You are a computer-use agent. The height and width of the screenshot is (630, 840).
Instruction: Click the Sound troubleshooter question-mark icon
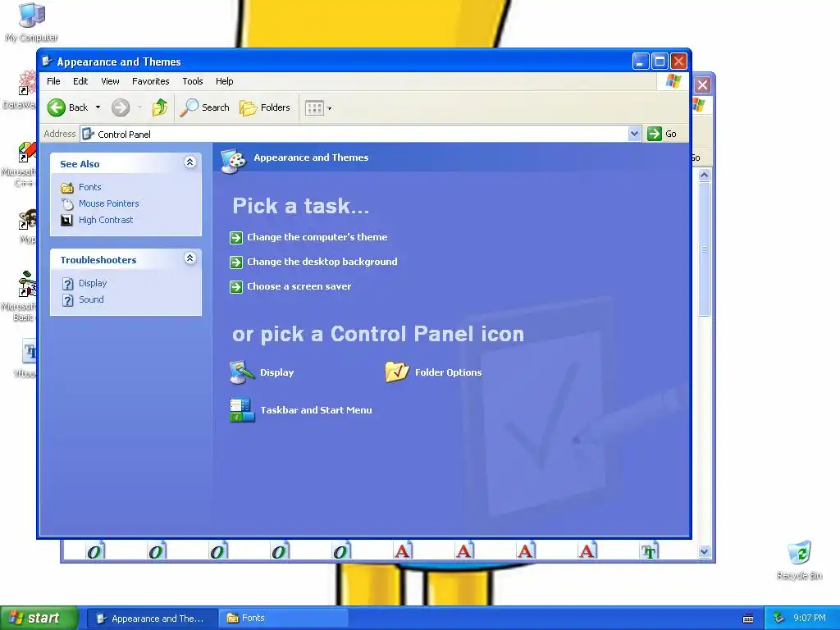point(67,300)
